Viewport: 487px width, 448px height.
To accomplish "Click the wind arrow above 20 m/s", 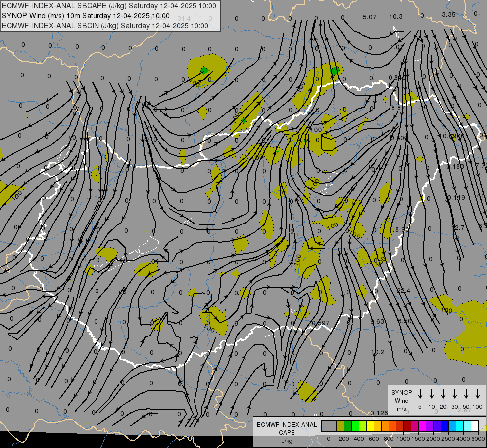I will (x=443, y=393).
